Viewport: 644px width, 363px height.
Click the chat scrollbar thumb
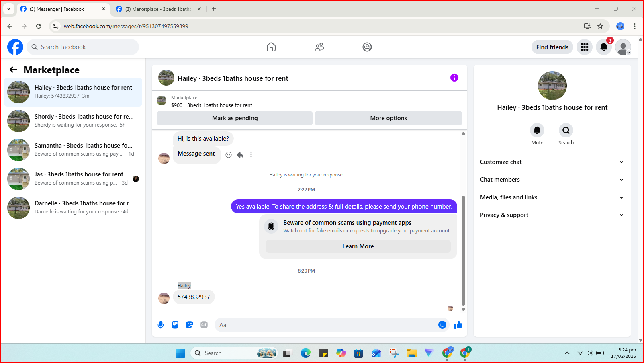click(x=463, y=250)
